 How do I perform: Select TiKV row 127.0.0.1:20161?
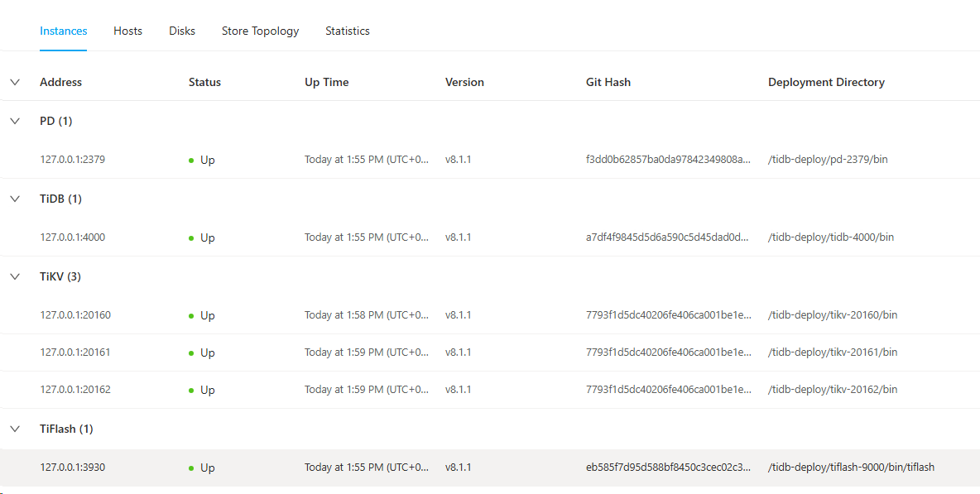(x=75, y=353)
